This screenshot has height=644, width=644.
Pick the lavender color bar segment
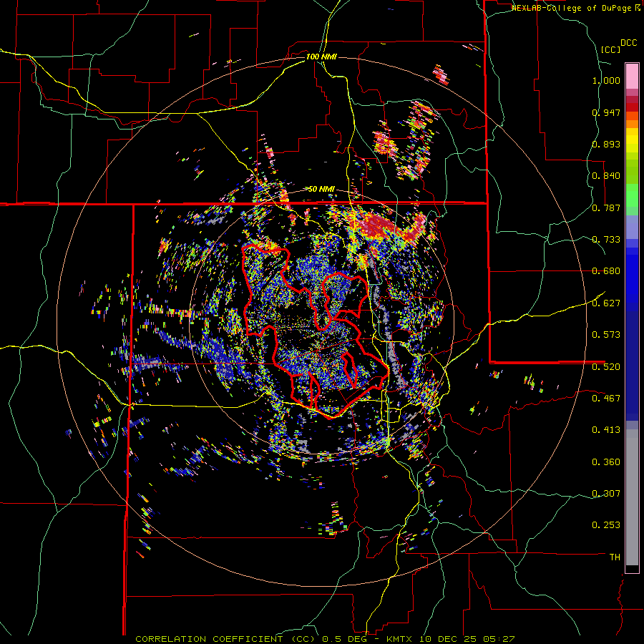click(x=632, y=227)
